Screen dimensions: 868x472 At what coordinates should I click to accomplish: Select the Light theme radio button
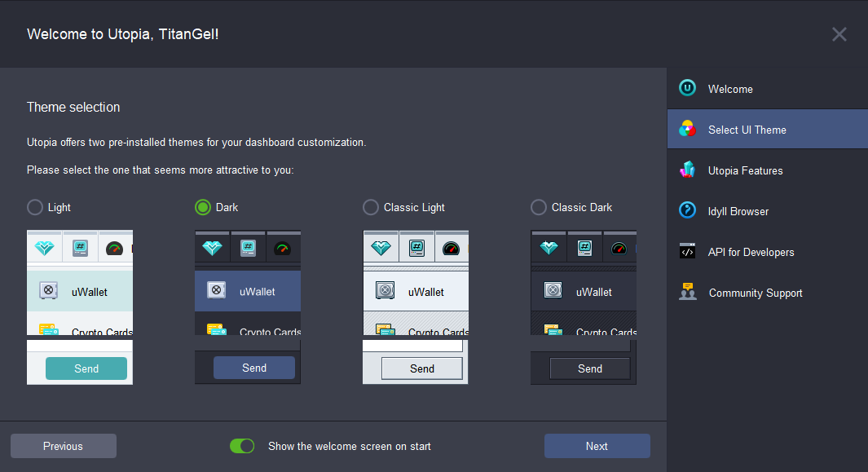(x=35, y=207)
